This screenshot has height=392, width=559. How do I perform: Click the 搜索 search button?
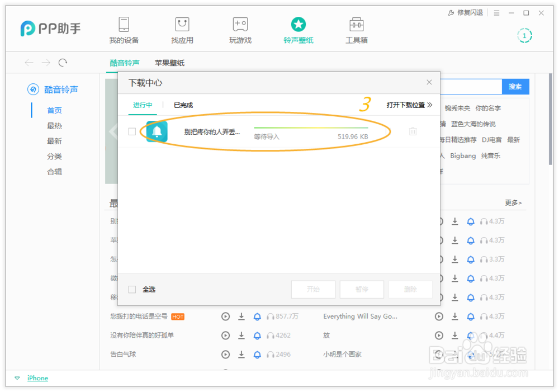coord(515,86)
